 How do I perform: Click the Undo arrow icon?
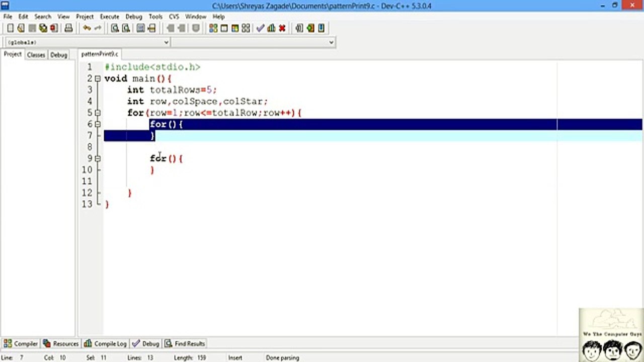pos(87,28)
